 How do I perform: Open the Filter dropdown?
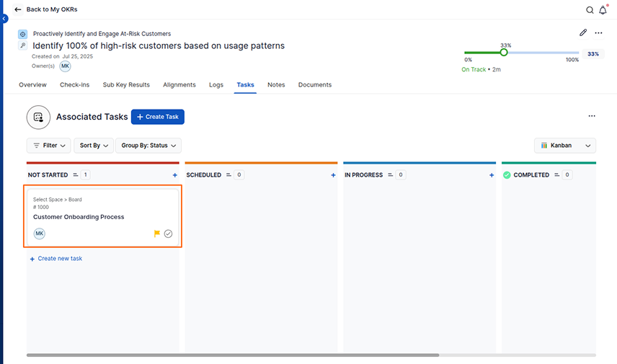[x=49, y=146]
